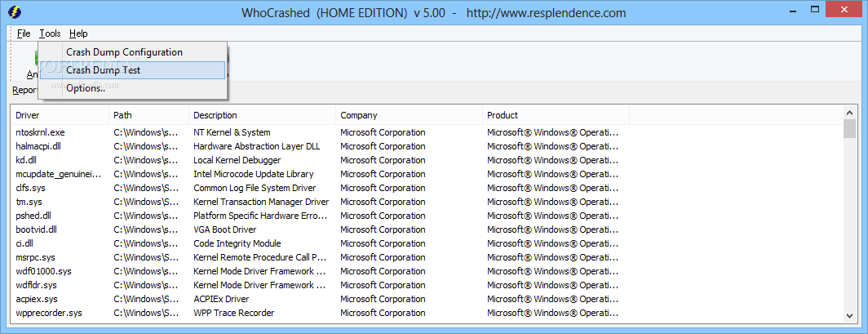This screenshot has height=334, width=868.
Task: Click 'Local Kernel Debugger' description
Action: pyautogui.click(x=237, y=160)
